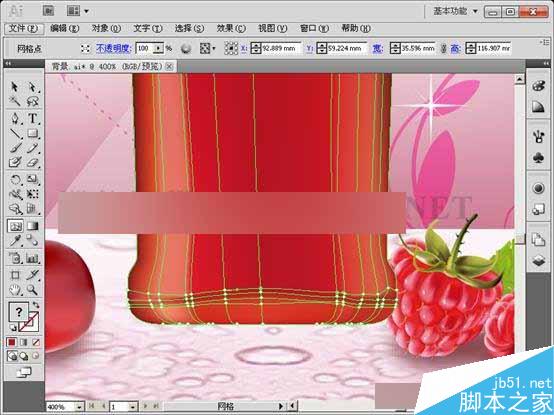The height and width of the screenshot is (415, 554).
Task: Select the Type tool
Action: [x=32, y=118]
